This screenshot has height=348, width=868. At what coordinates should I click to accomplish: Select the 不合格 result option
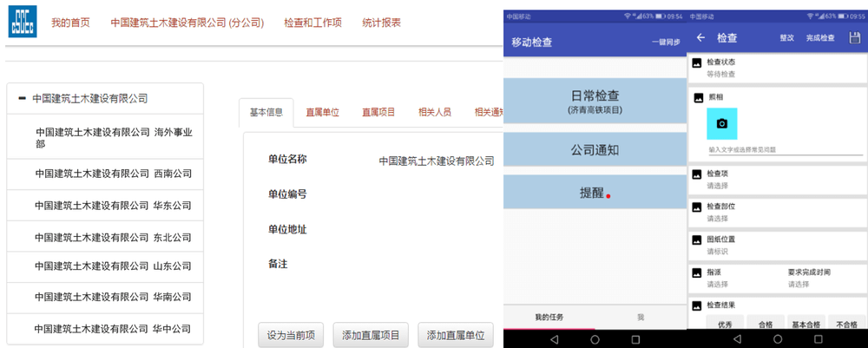click(x=847, y=324)
